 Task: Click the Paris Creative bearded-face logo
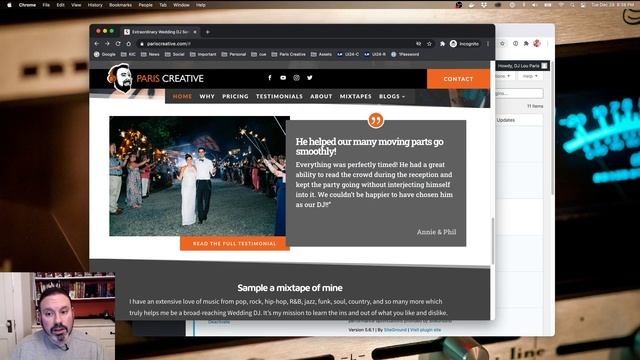[x=120, y=78]
